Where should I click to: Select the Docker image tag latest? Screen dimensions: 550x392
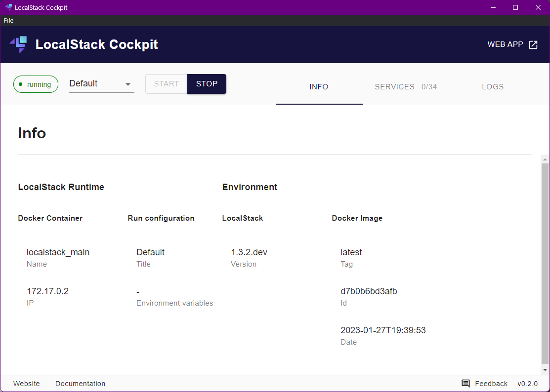351,252
